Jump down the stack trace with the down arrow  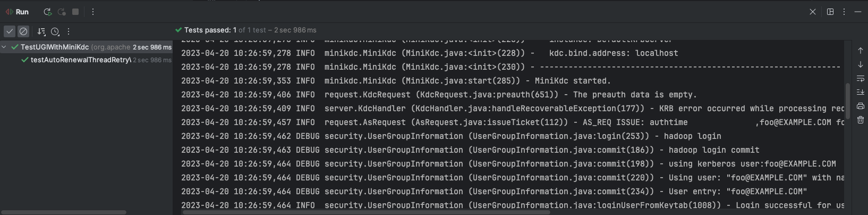click(x=860, y=64)
